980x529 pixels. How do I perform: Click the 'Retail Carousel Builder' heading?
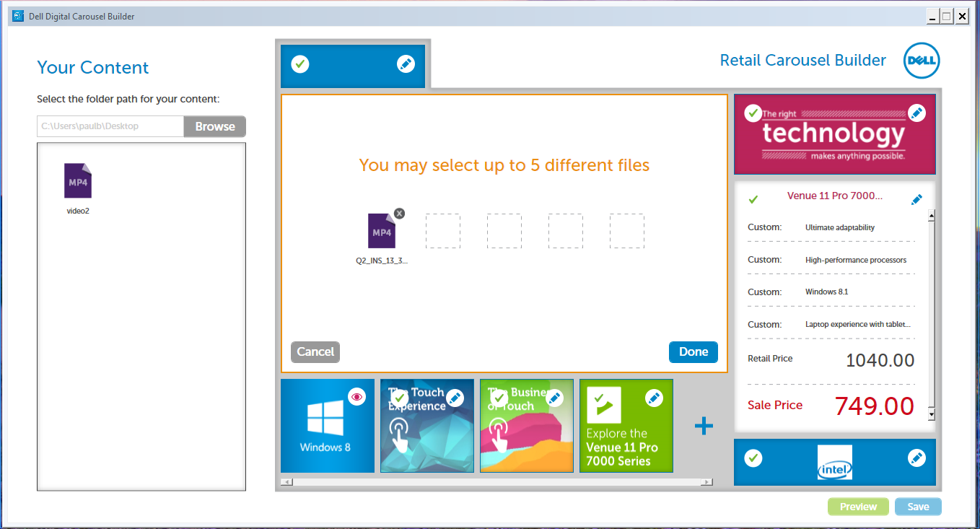(803, 61)
